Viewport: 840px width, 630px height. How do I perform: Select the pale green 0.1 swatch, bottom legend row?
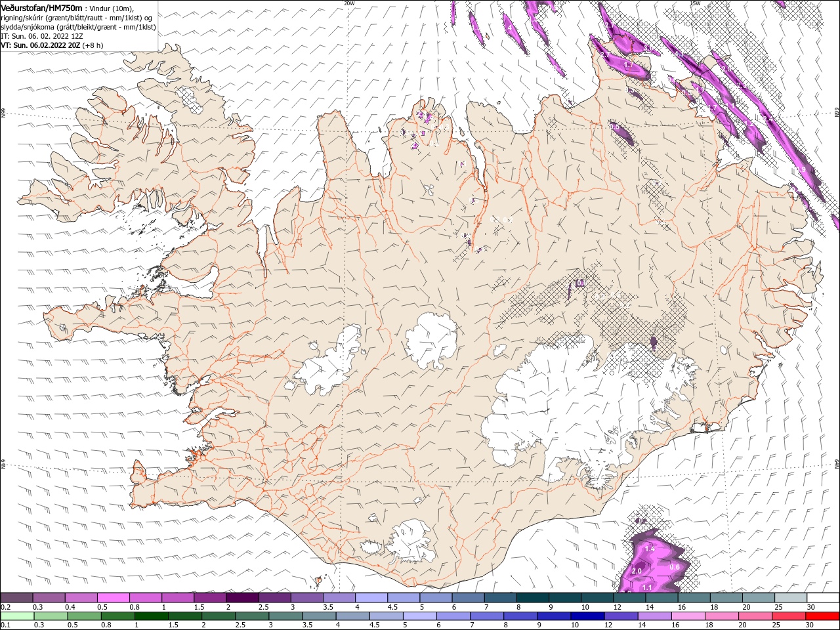(x=17, y=616)
